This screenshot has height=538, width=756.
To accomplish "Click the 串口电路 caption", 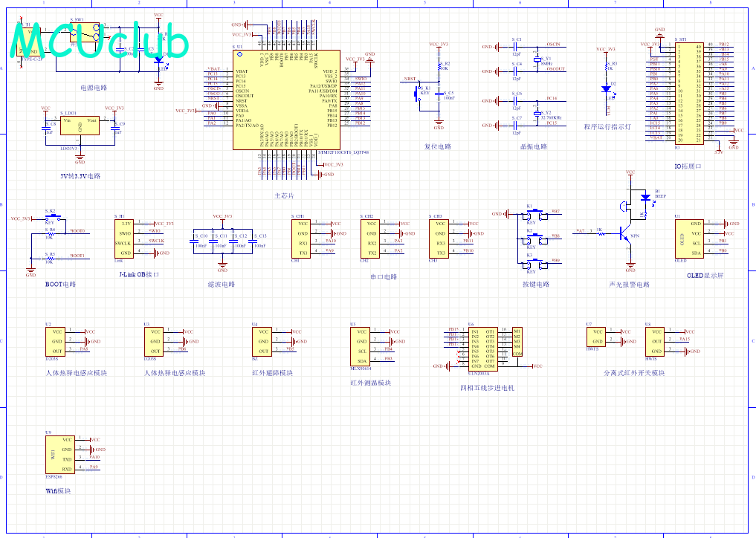I will 384,276.
